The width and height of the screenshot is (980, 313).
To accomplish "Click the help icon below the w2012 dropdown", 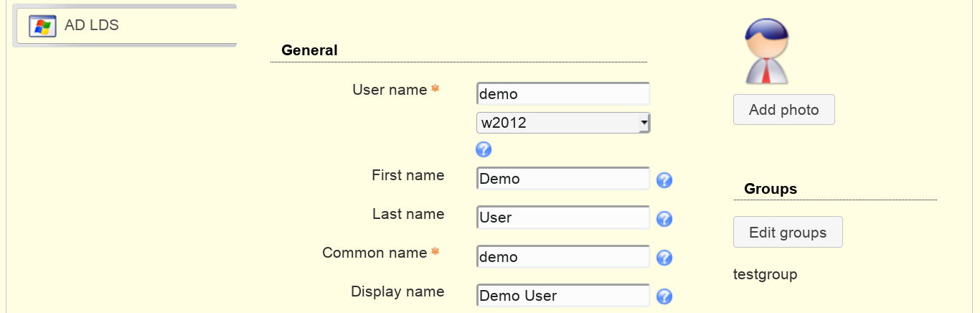I will pos(484,149).
